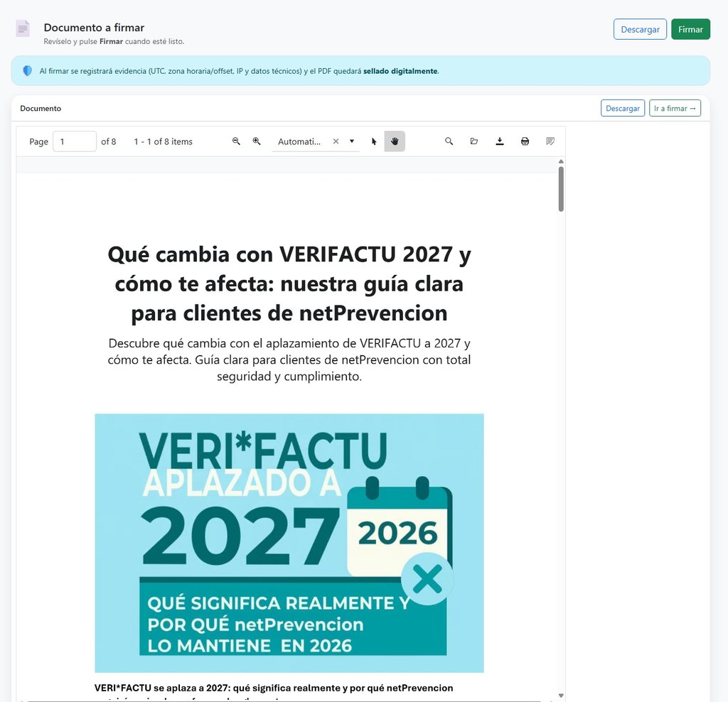Click the VERI*FACTU 2027 banner image
This screenshot has height=702, width=728.
[x=289, y=543]
